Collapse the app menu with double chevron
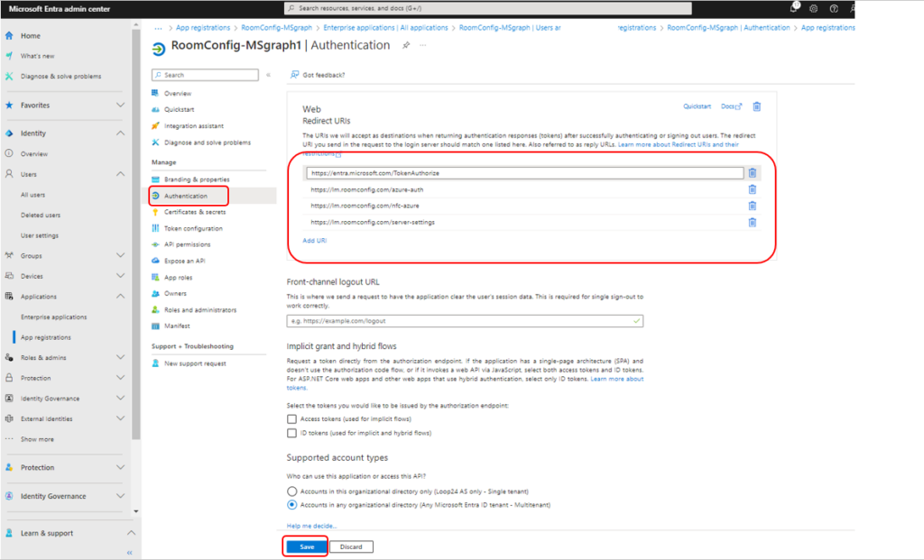This screenshot has width=924, height=560. [x=268, y=75]
